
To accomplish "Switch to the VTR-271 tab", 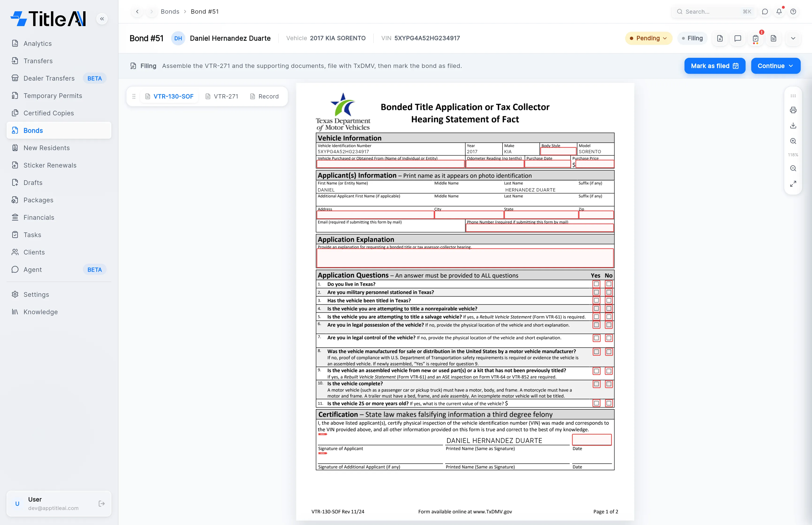I will tap(222, 97).
